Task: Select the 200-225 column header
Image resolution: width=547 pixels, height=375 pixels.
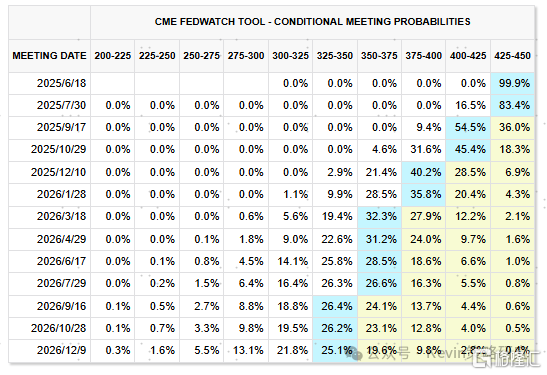Action: coord(112,56)
